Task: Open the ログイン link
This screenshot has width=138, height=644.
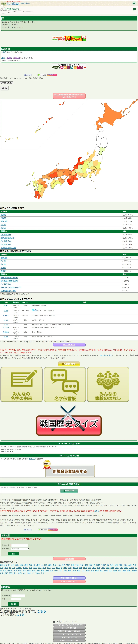Action: tap(32, 459)
